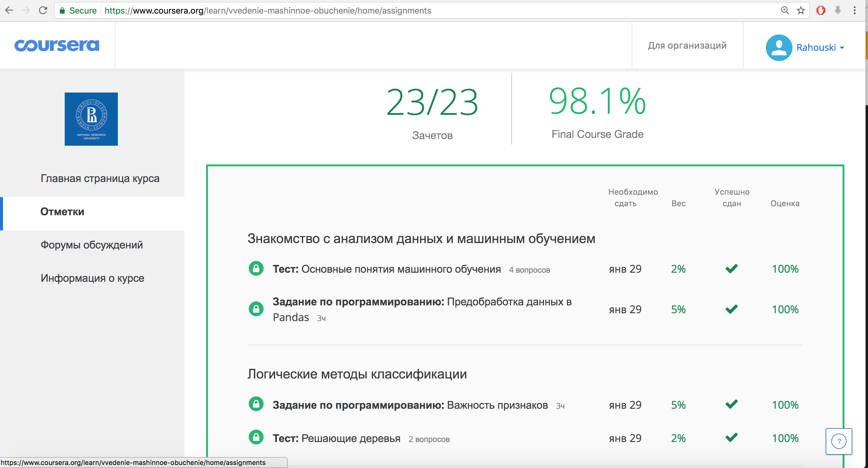
Task: Bookmark the page with the star icon
Action: tap(801, 11)
